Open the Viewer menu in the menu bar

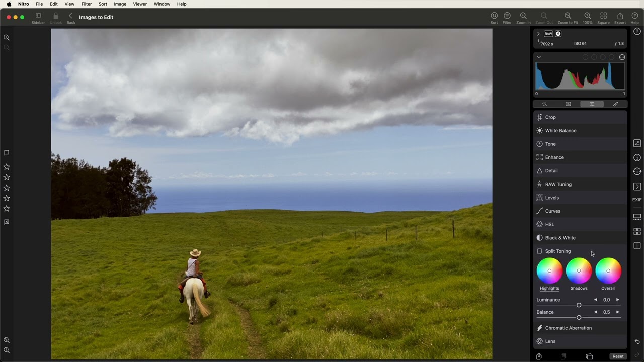pos(140,4)
